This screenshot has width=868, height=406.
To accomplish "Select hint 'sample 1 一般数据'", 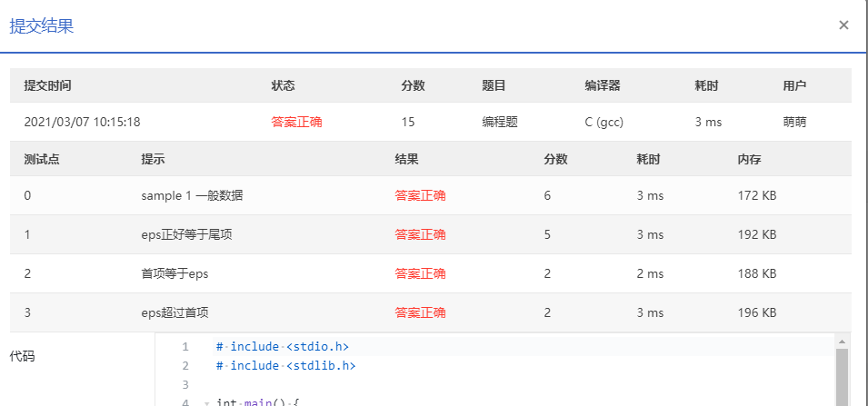I will tap(192, 195).
